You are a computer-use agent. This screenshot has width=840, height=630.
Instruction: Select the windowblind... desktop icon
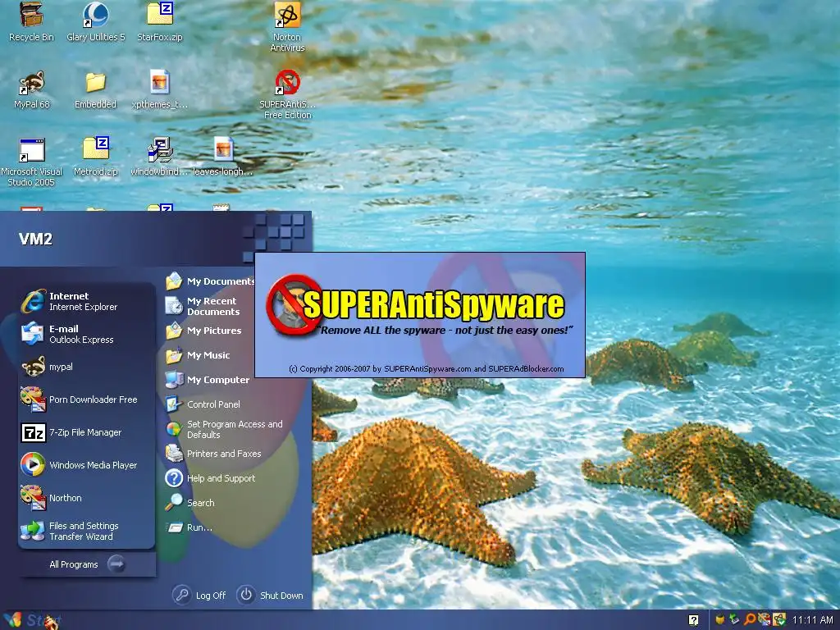(160, 157)
